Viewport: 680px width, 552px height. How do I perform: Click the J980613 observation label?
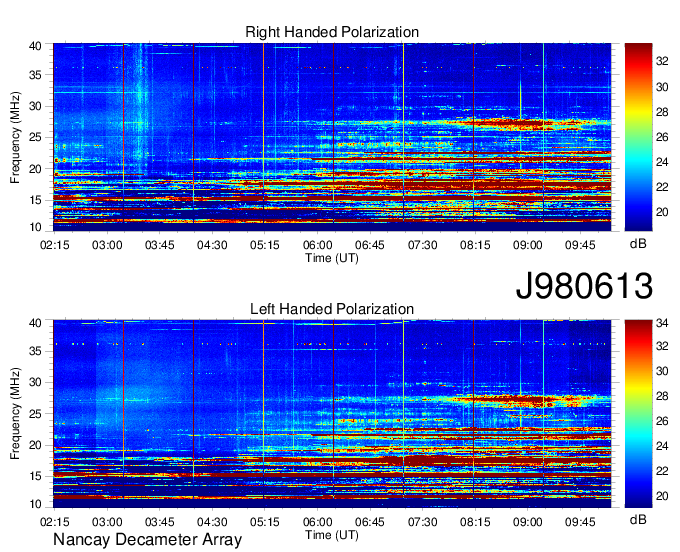pos(584,286)
